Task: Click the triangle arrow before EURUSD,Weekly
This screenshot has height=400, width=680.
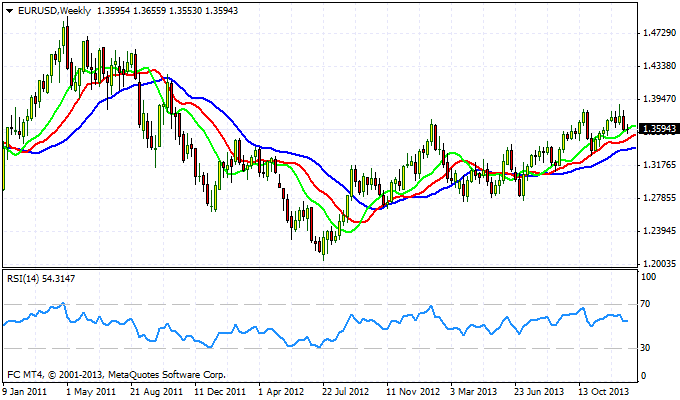Action: (x=9, y=11)
